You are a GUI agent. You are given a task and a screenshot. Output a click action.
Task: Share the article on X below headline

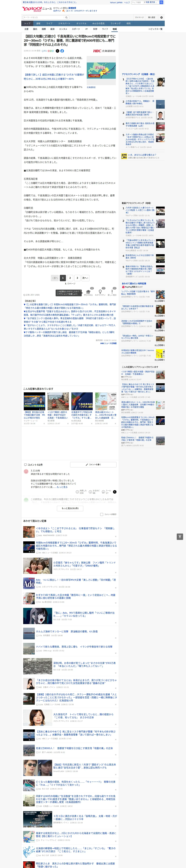(57, 51)
